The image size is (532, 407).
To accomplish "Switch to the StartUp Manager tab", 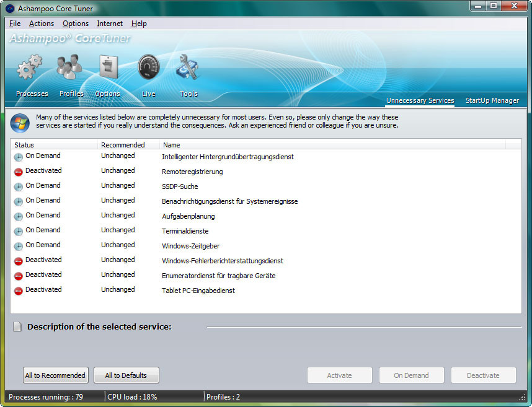I will coord(492,100).
